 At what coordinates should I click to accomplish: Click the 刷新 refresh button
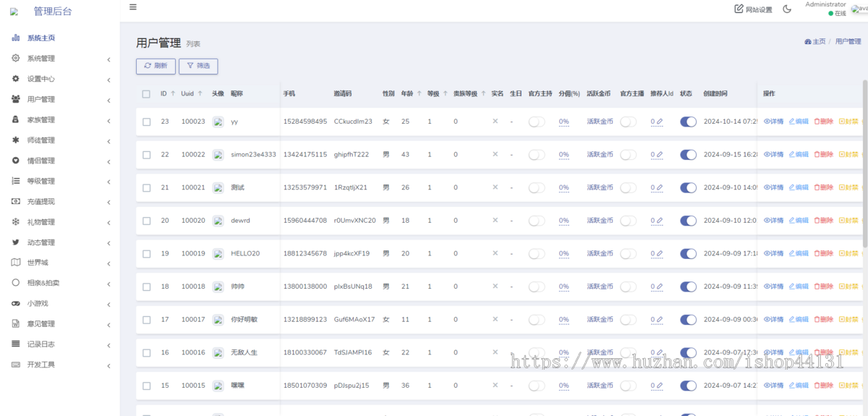[x=156, y=66]
